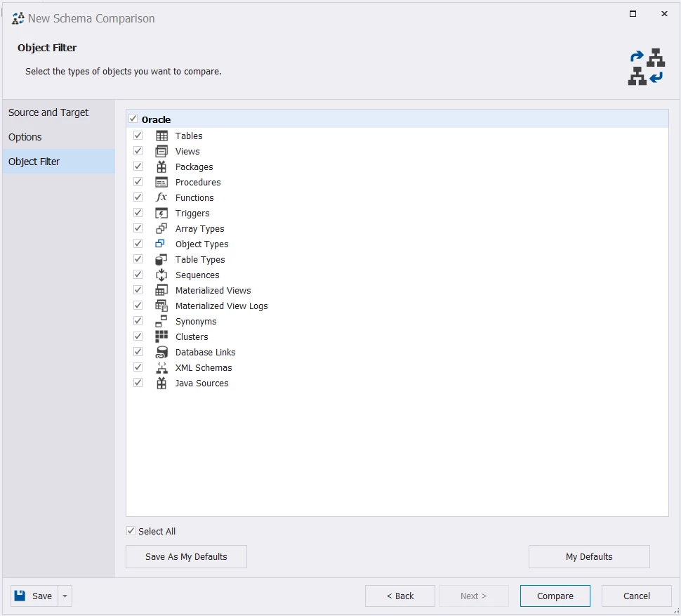Uncheck the Array Types checkbox
681x616 pixels.
[x=138, y=228]
